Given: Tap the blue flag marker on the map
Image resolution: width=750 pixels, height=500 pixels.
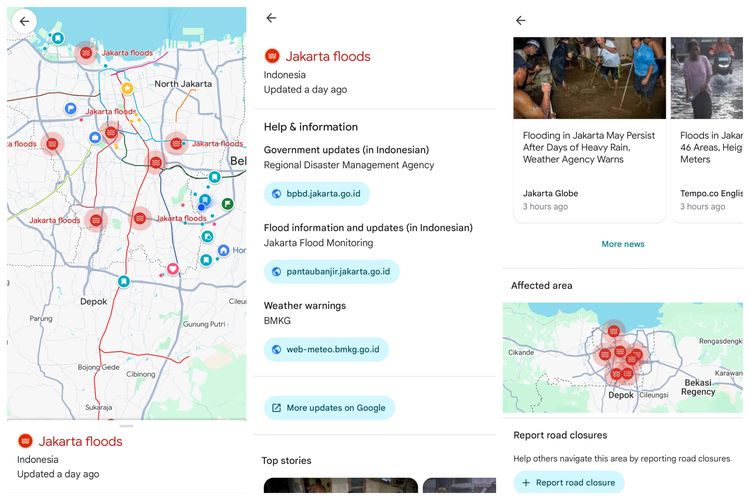Looking at the screenshot, I should (71, 109).
